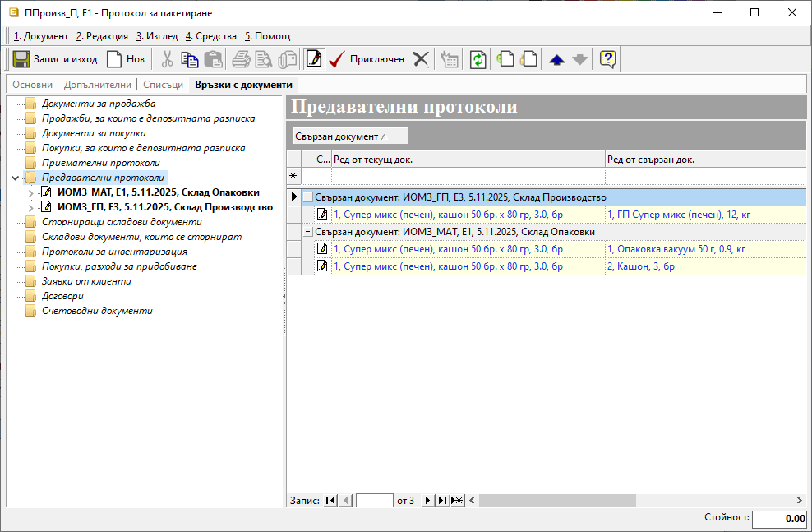
Task: Create a new document with Нов
Action: tap(114, 59)
